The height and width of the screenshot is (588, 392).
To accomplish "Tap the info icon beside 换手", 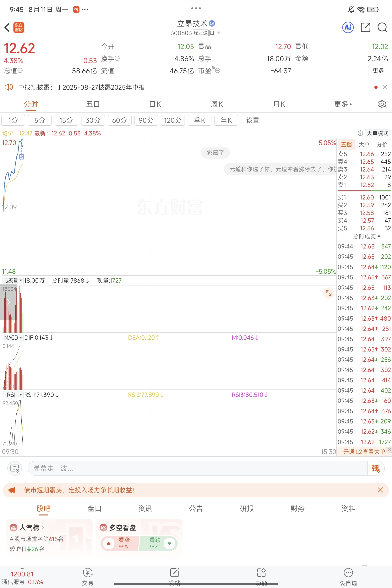I will tap(117, 58).
